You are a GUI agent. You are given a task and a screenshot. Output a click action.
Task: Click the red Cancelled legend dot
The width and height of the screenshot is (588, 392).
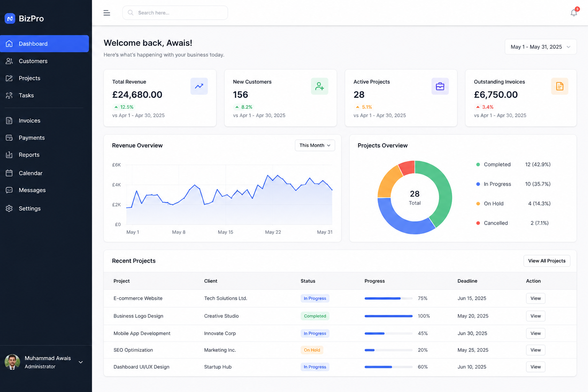(478, 223)
